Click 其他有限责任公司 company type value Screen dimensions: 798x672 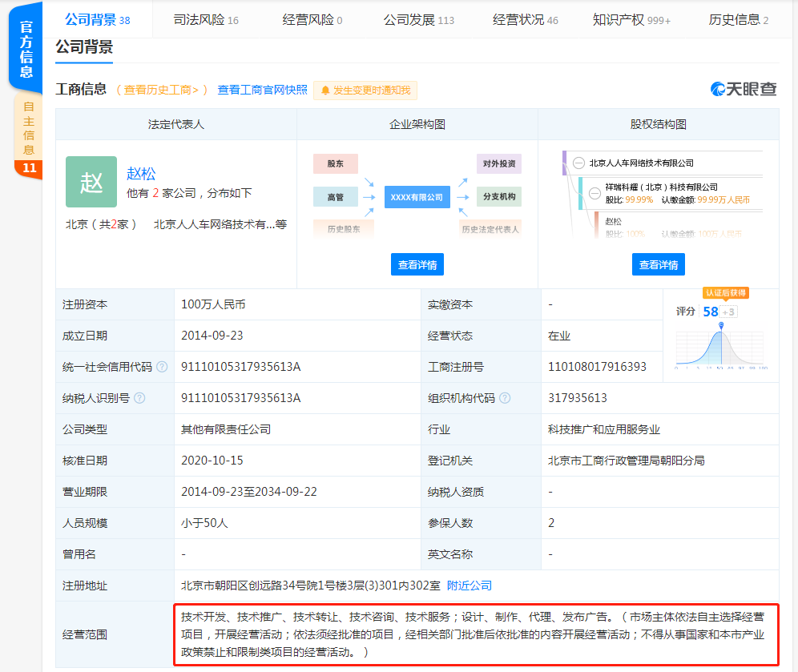click(226, 429)
